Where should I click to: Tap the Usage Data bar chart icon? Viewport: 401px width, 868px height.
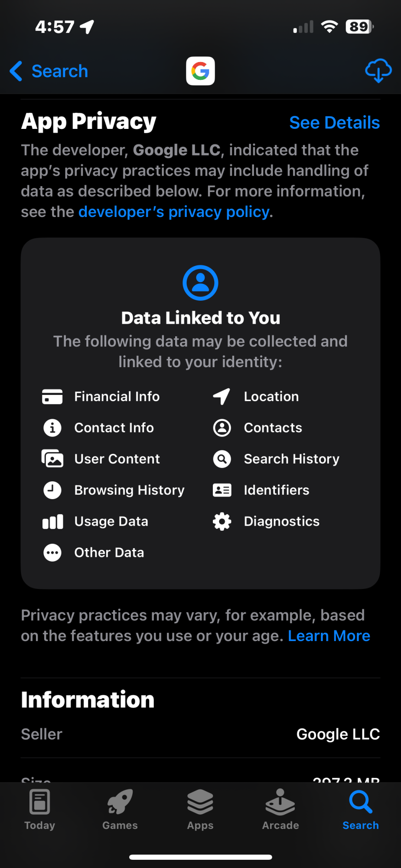(x=52, y=521)
